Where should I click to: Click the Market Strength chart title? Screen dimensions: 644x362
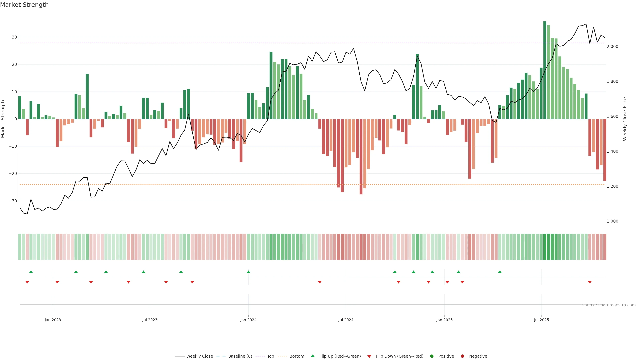coord(24,5)
